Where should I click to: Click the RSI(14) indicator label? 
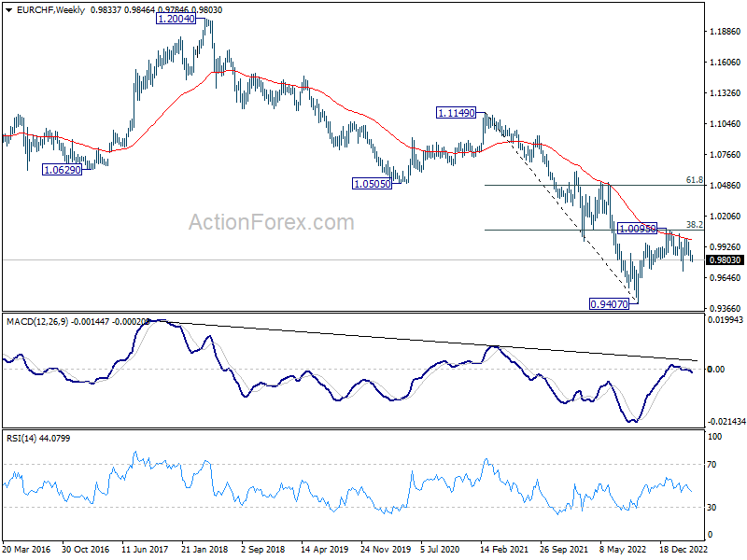click(x=25, y=438)
